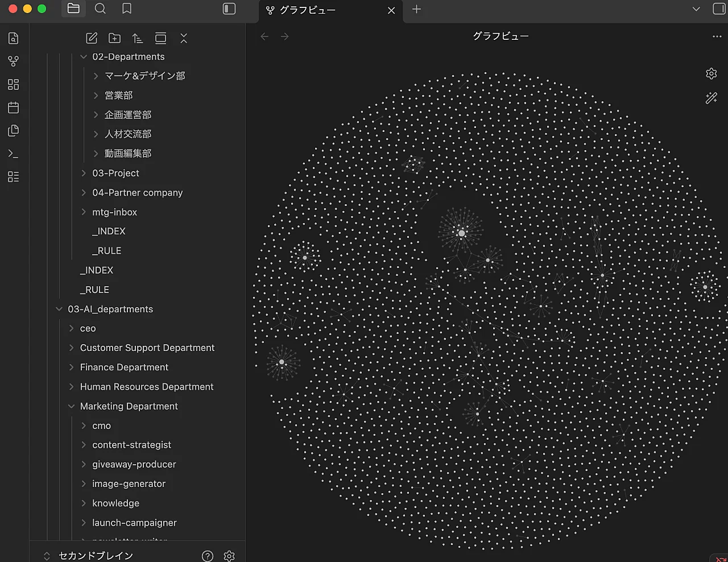Expand the image-generator folder
The width and height of the screenshot is (728, 562).
point(84,484)
